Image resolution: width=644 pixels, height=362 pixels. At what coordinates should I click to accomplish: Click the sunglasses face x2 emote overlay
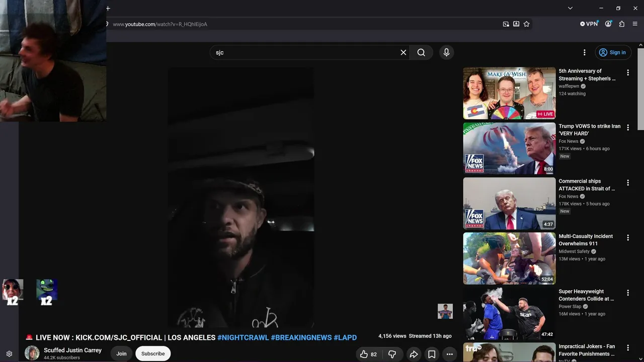click(x=13, y=292)
